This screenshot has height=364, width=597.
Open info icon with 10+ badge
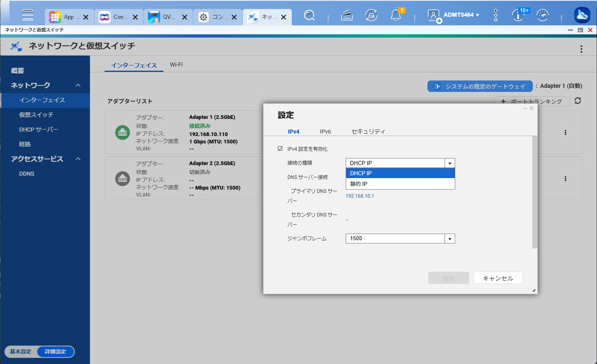coord(518,16)
